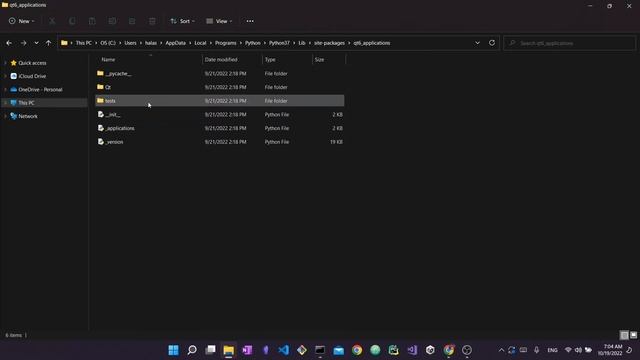Click the Copy toolbar icon

click(72, 21)
